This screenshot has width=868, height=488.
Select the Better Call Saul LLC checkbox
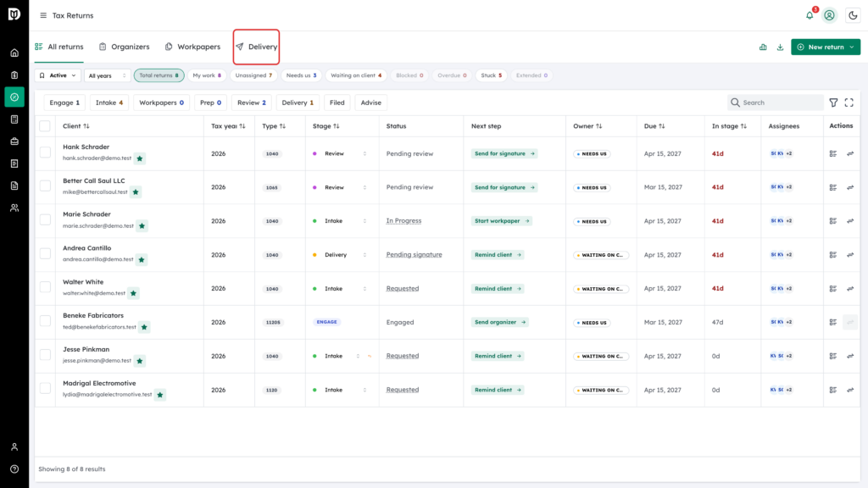pyautogui.click(x=46, y=186)
